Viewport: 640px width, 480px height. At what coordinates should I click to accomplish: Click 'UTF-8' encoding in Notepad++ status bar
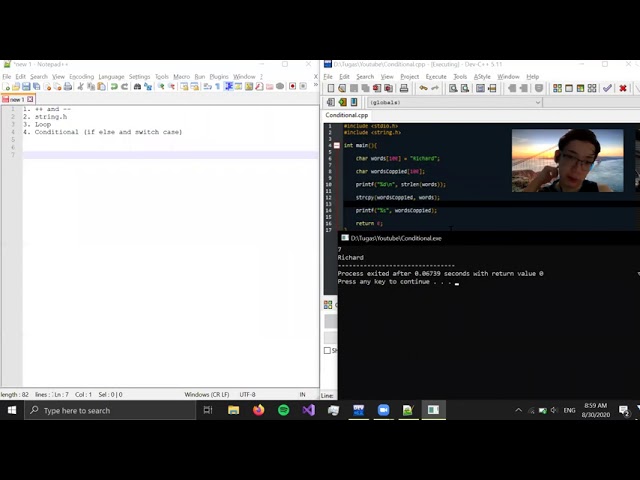tap(247, 395)
